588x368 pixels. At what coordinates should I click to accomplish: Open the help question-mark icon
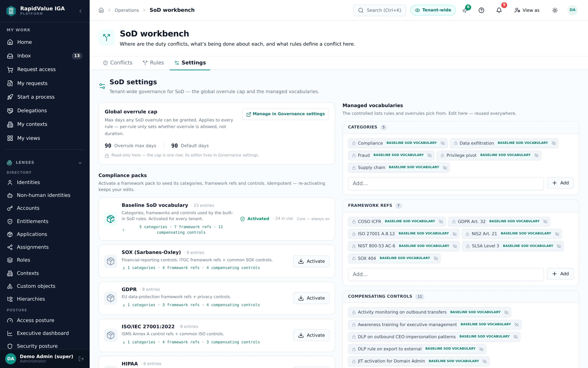[x=481, y=10]
